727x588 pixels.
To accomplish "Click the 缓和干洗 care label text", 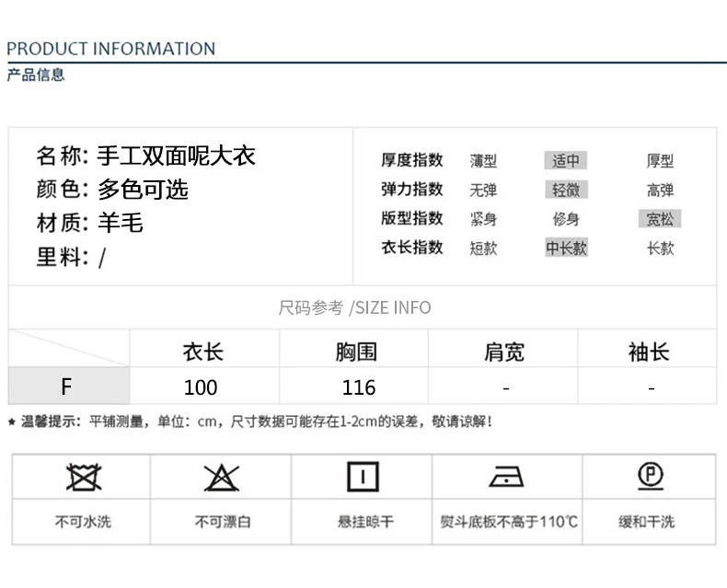I will pyautogui.click(x=646, y=522).
